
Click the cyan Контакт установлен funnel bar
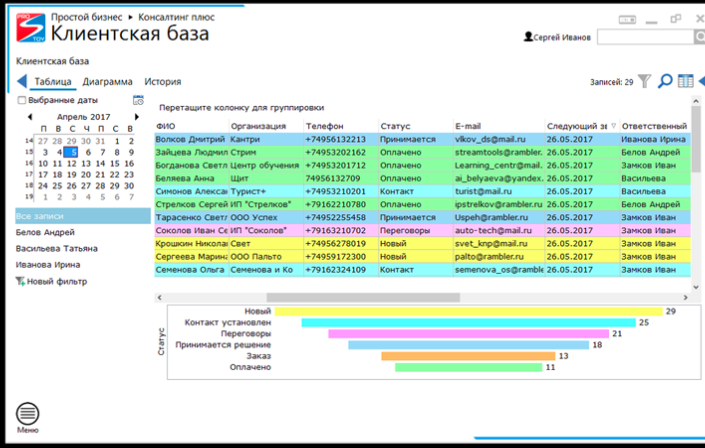pyautogui.click(x=469, y=323)
